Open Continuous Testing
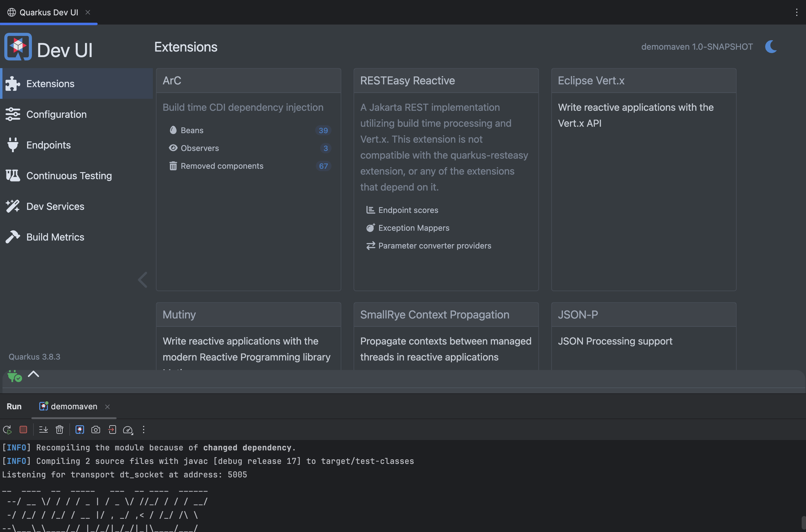The width and height of the screenshot is (806, 532). click(69, 175)
